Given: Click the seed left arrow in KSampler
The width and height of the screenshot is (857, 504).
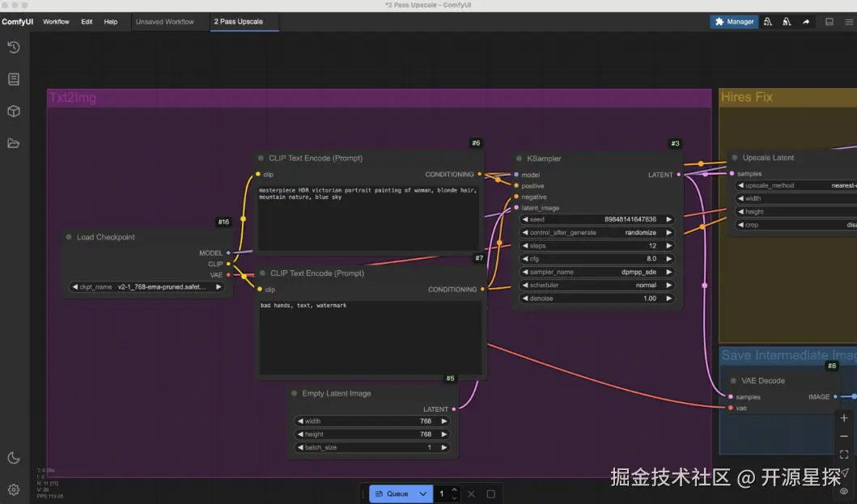Looking at the screenshot, I should coord(525,219).
